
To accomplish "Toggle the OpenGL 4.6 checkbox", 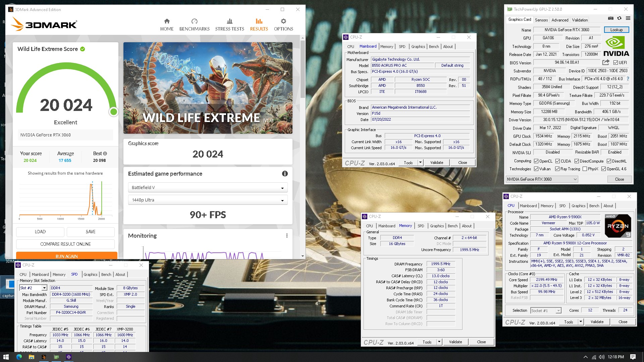I will (x=603, y=169).
